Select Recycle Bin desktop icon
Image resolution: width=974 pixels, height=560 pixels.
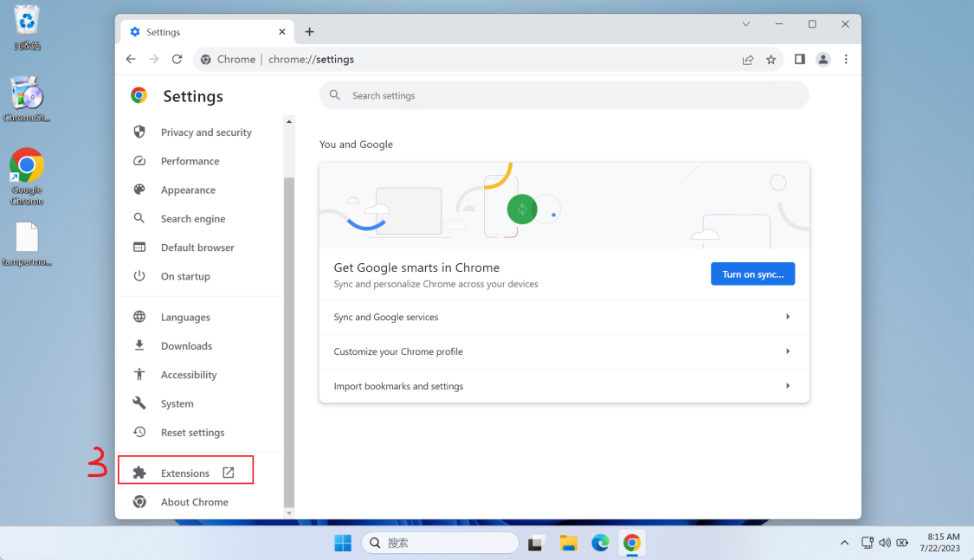click(x=27, y=28)
